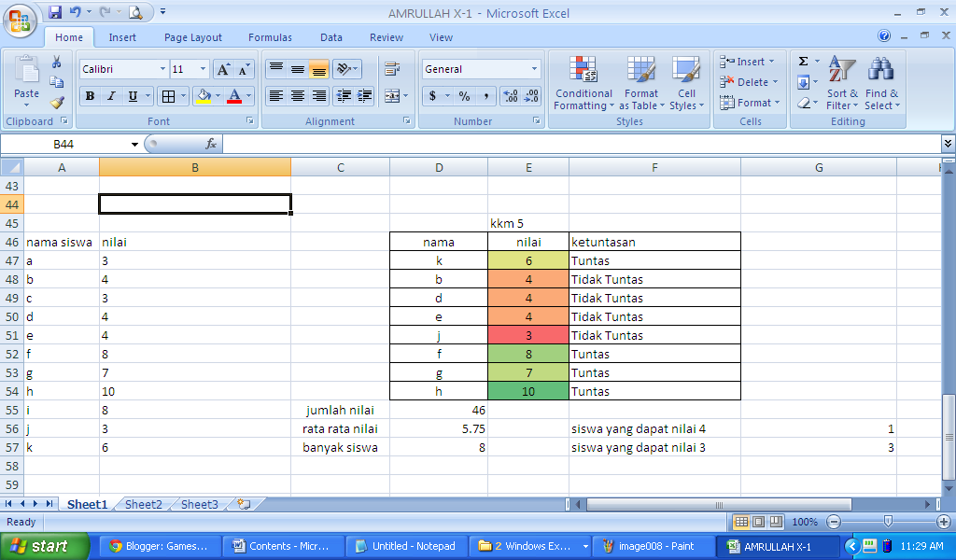Toggle bold formatting on the selected cell
This screenshot has height=560, width=956.
click(x=89, y=96)
